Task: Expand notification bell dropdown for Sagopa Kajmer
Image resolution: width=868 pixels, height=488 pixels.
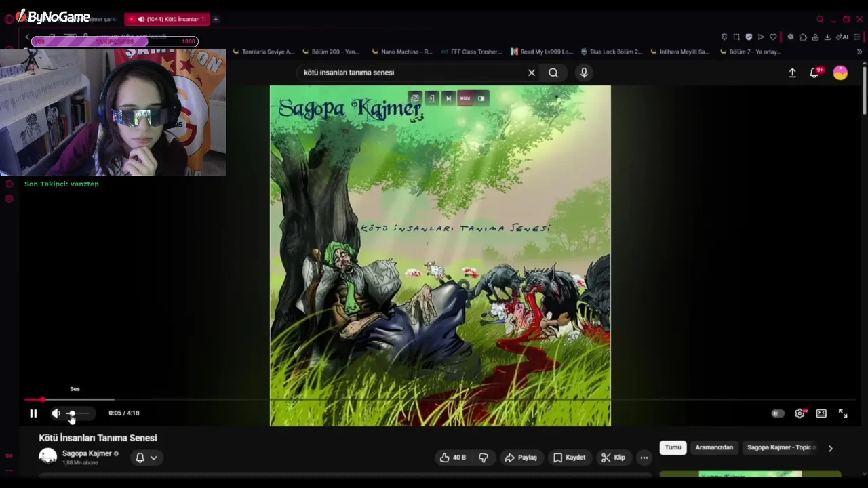Action: click(x=146, y=457)
